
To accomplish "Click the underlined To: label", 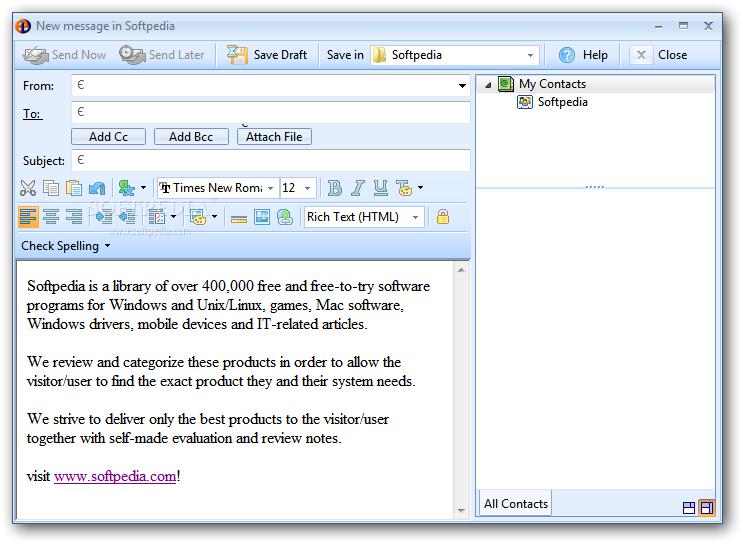I will 32,114.
